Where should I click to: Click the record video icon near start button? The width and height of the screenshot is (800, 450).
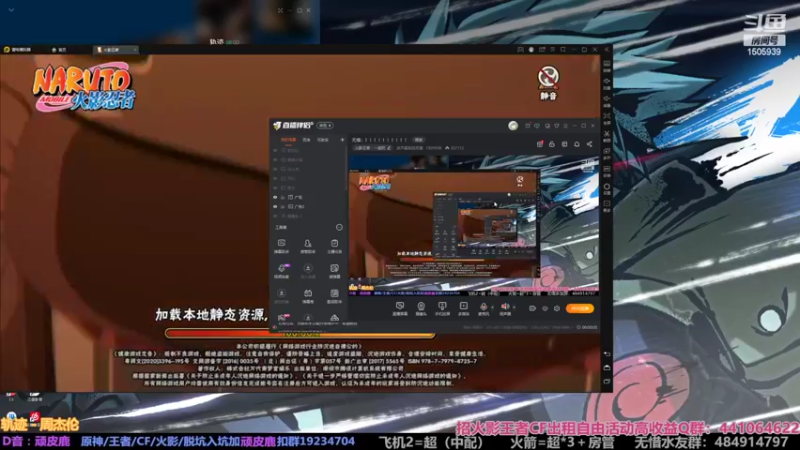pyautogui.click(x=532, y=308)
